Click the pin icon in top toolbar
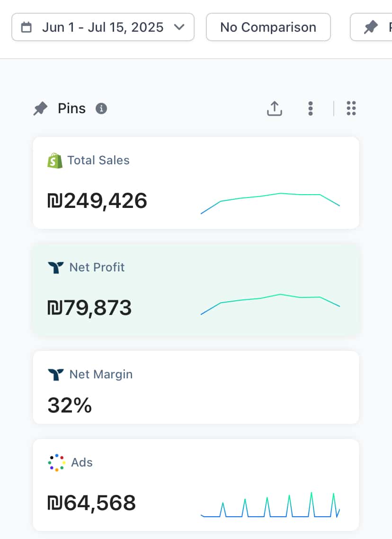Viewport: 392px width, 539px height. [x=371, y=27]
